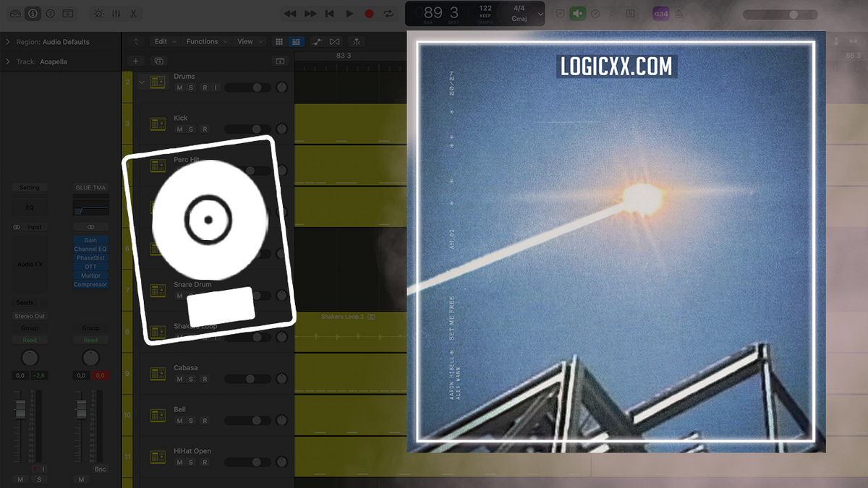
Task: Open the Edit menu
Action: pyautogui.click(x=163, y=41)
